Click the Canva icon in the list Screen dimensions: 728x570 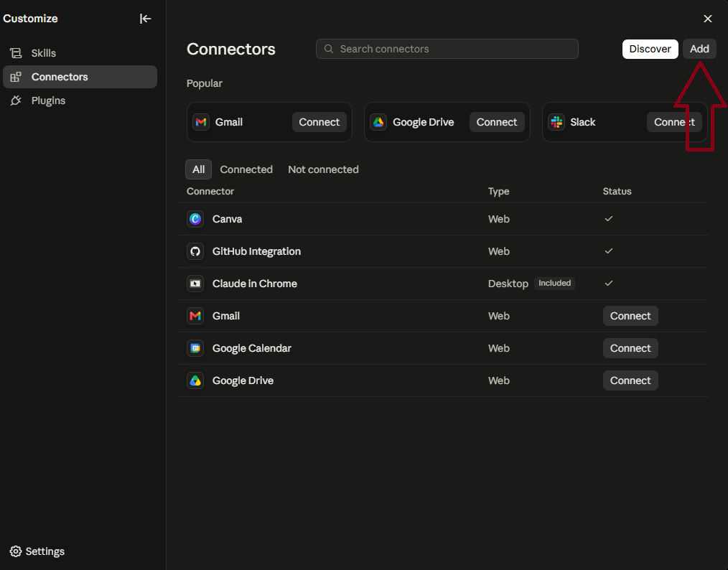click(195, 219)
